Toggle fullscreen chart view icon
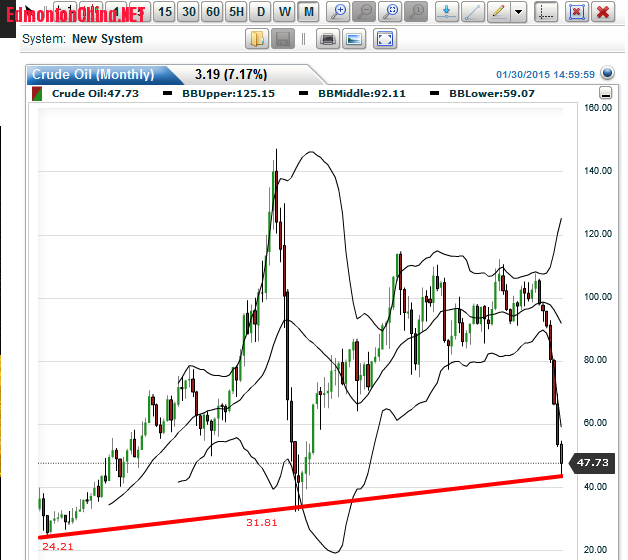The width and height of the screenshot is (628, 560). click(x=386, y=39)
